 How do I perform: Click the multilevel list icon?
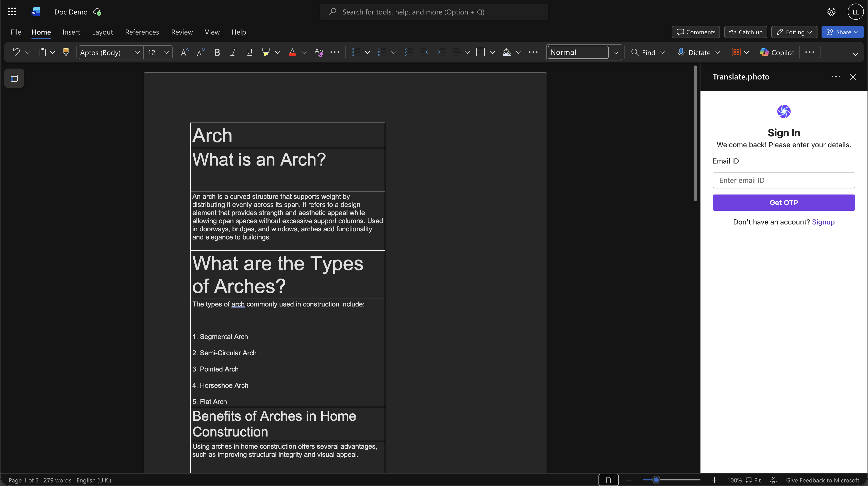point(408,52)
